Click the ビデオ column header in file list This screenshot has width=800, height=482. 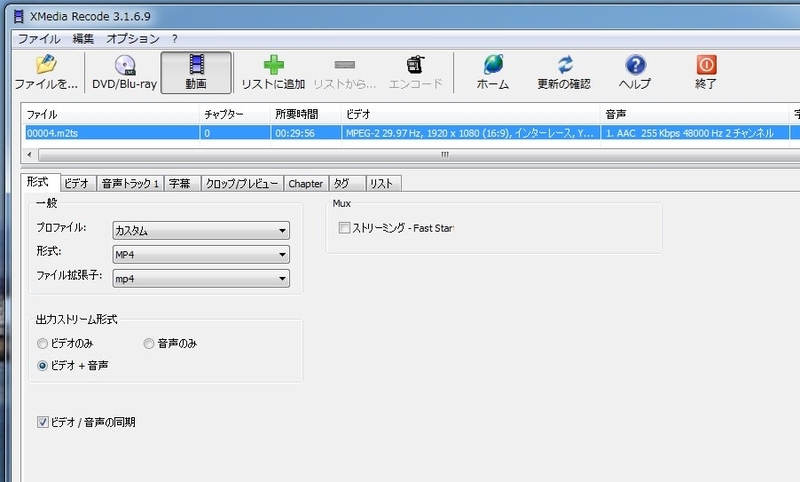470,114
